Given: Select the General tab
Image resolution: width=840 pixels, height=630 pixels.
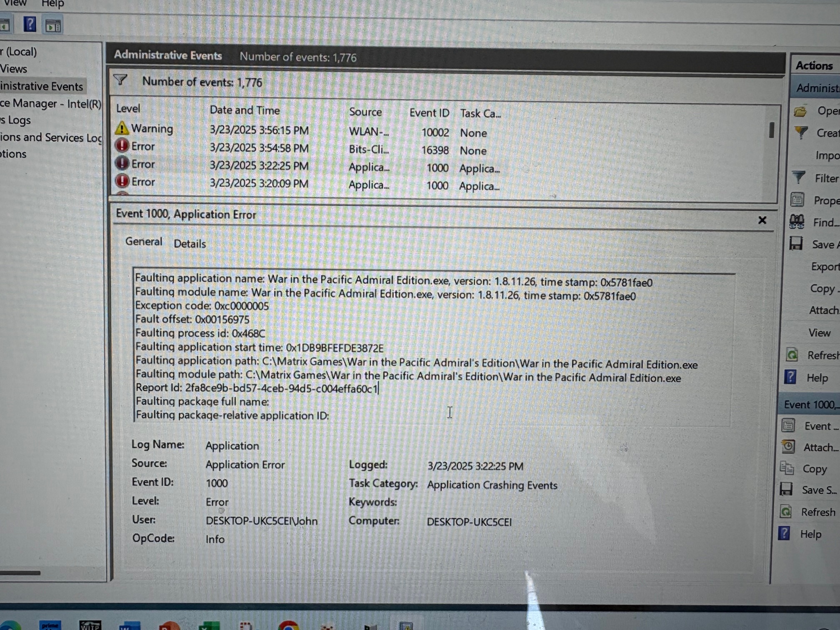Looking at the screenshot, I should [x=144, y=242].
